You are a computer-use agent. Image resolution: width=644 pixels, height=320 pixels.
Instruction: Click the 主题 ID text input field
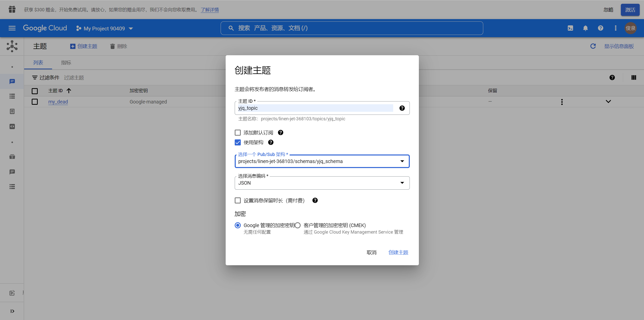click(314, 108)
